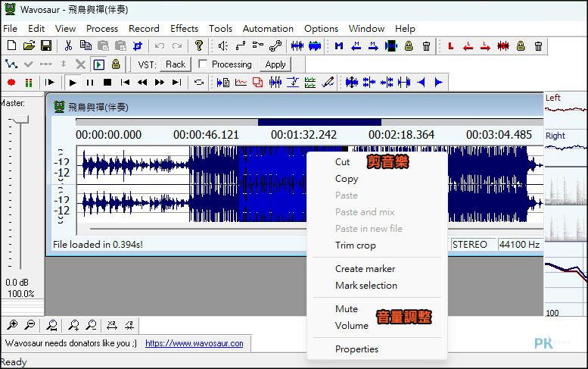Click the Redo arrow icon
The image size is (588, 369).
click(177, 45)
